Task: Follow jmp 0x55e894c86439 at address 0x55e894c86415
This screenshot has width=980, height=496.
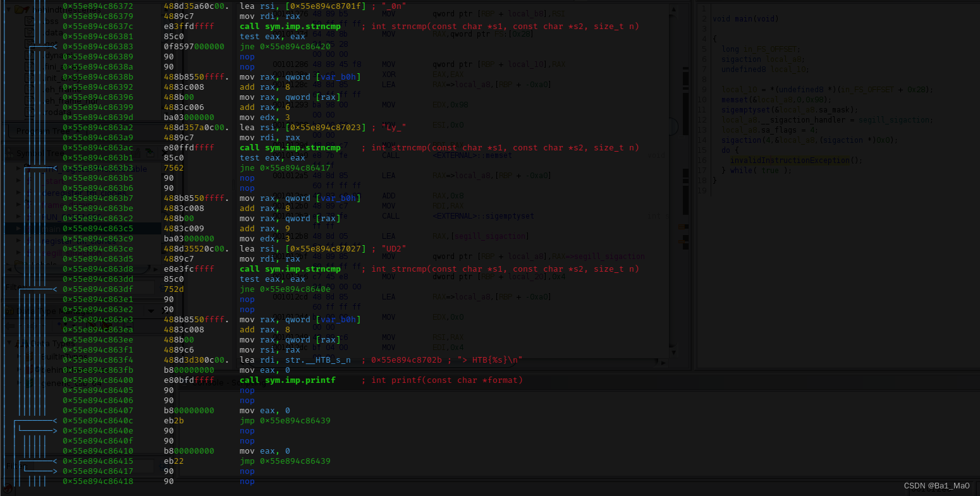Action: (x=285, y=461)
